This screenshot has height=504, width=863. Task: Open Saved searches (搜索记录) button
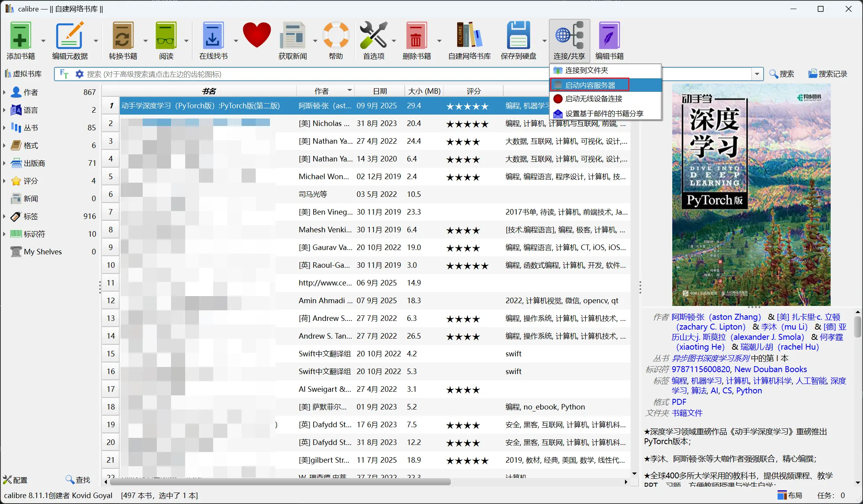tap(828, 74)
